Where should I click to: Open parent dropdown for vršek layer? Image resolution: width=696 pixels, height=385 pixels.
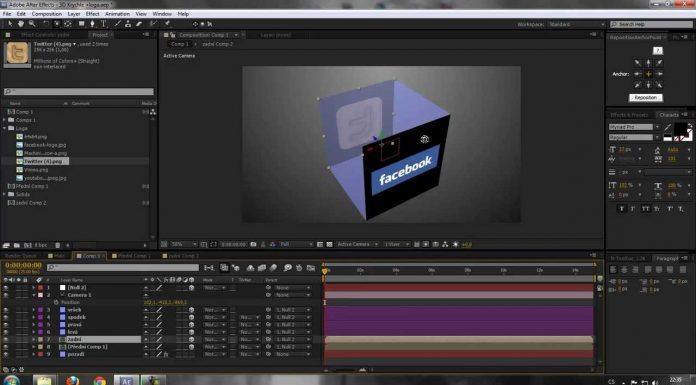point(292,310)
